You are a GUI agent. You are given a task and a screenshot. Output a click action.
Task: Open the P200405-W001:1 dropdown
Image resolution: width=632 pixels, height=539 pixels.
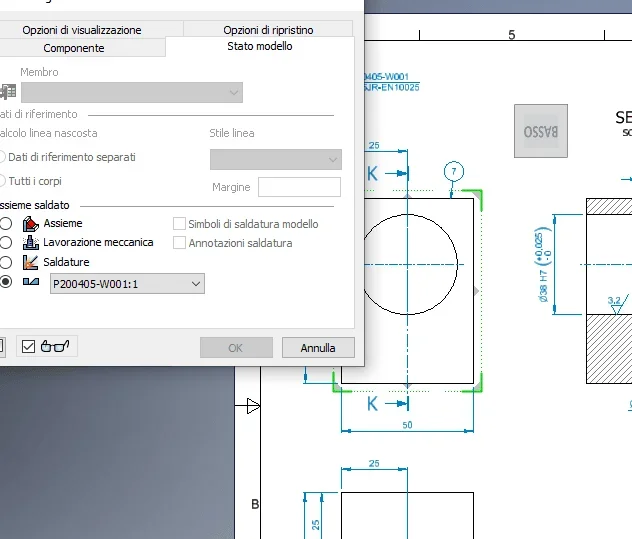[x=127, y=284]
